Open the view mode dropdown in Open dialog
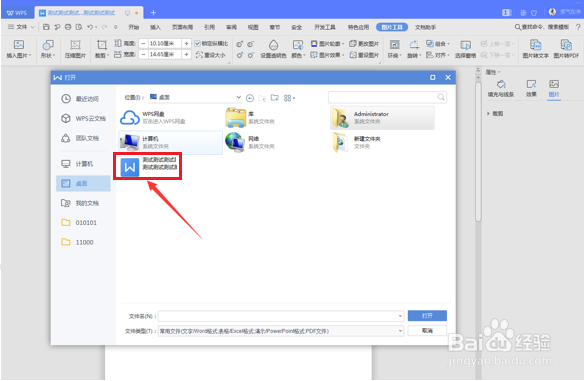 [x=289, y=98]
